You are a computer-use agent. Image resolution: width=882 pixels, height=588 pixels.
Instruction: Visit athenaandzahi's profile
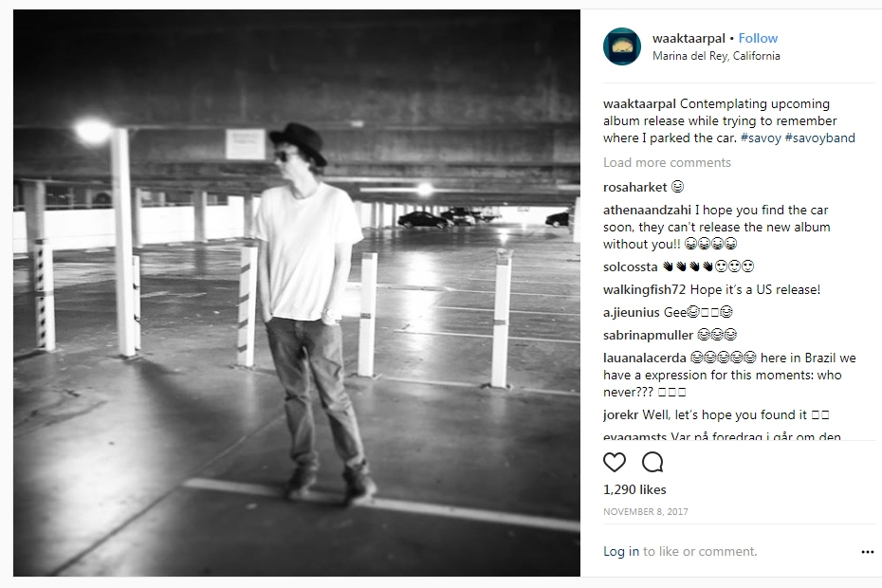[647, 211]
